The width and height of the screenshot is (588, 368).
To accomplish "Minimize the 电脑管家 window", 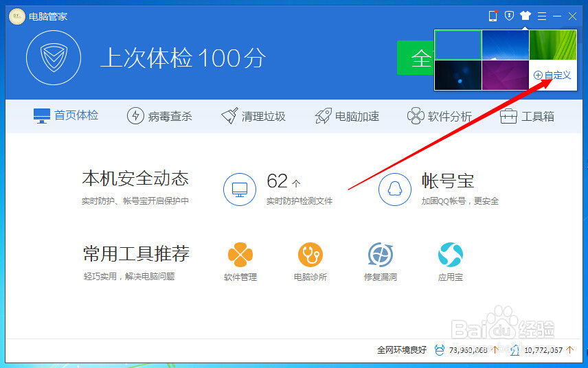I will pyautogui.click(x=557, y=16).
